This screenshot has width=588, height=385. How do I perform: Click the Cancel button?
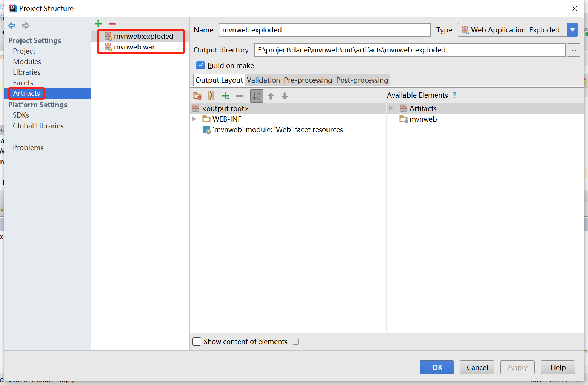coord(477,367)
